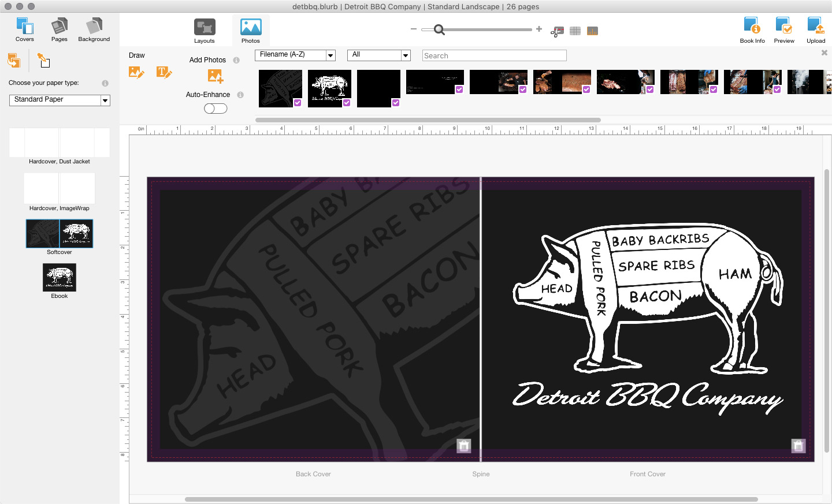The width and height of the screenshot is (832, 504).
Task: Delete the front cover image with the trash icon
Action: coord(798,446)
